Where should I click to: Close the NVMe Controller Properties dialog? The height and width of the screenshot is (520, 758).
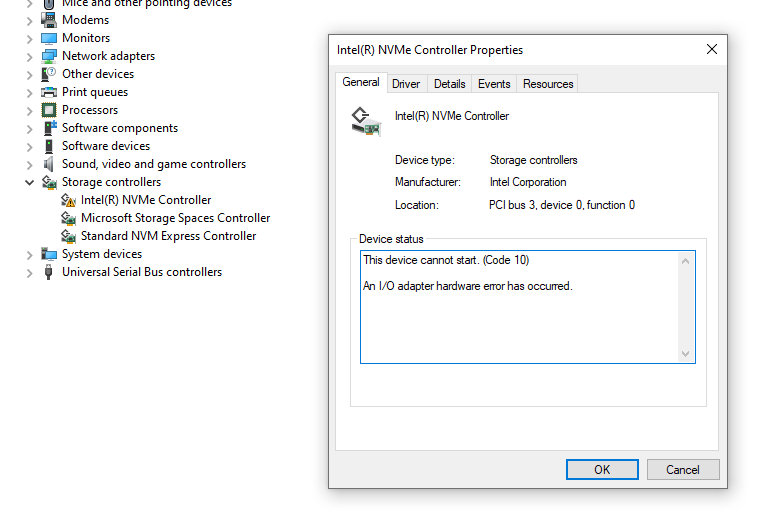point(712,49)
